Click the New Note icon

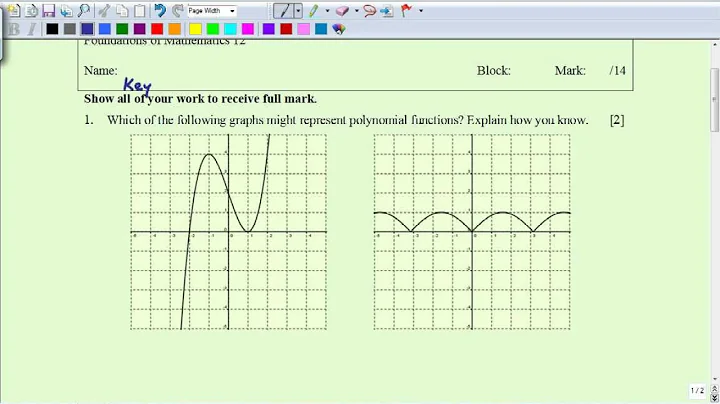coord(14,11)
